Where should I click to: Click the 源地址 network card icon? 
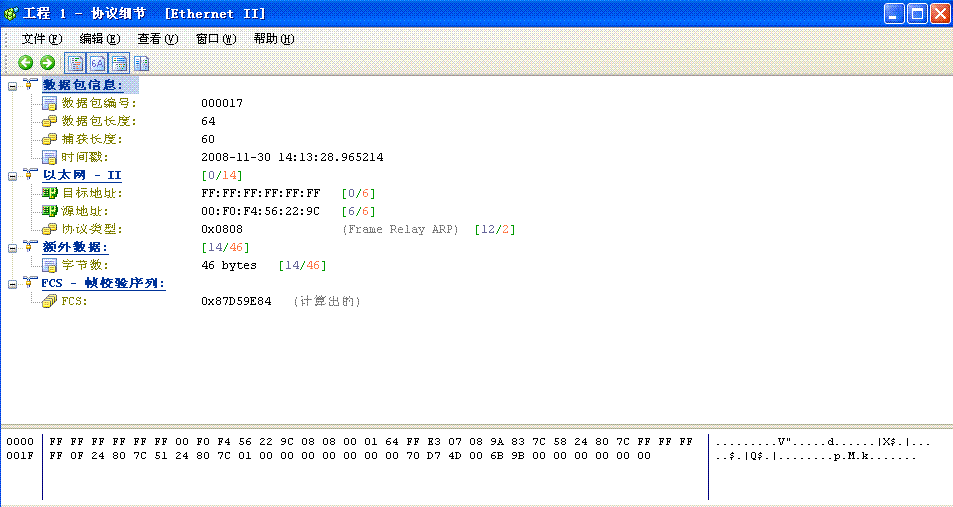click(x=50, y=212)
